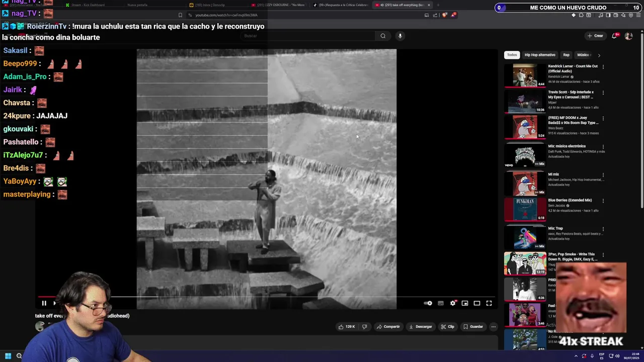Open options menu for MF DOOM video

tap(603, 119)
